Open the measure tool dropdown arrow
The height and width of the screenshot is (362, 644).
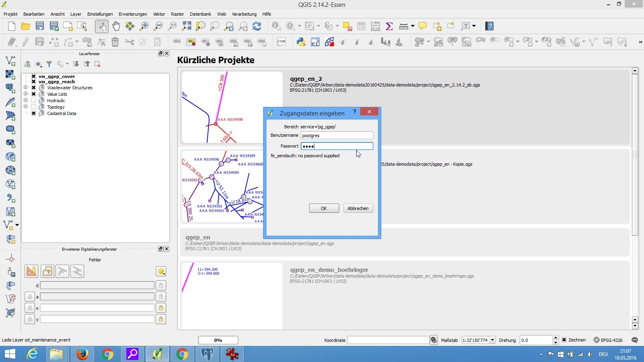(x=413, y=26)
